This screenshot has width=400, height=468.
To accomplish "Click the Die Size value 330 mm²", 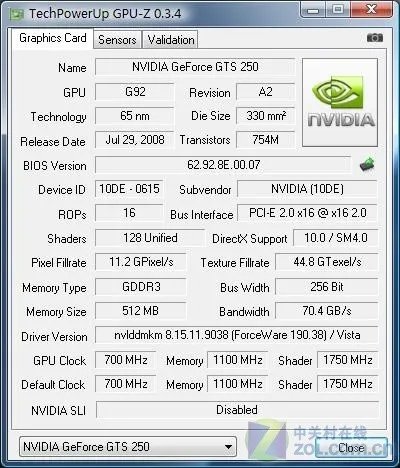I will pos(265,116).
